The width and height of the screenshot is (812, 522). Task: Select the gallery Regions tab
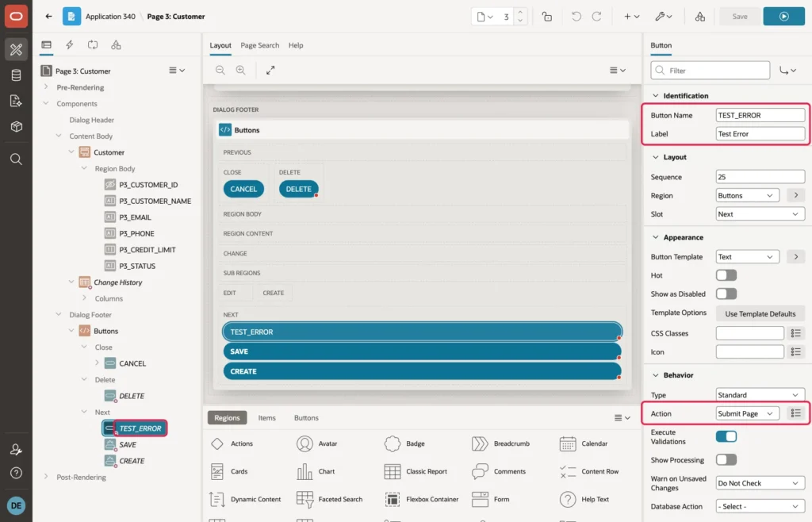(227, 418)
